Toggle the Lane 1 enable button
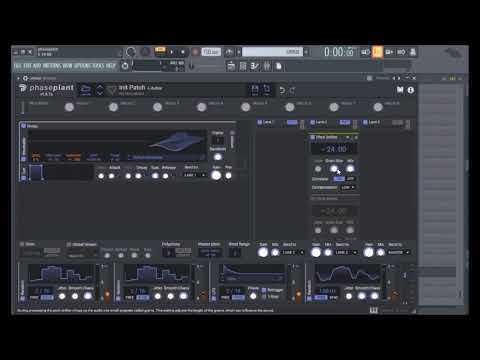 tap(260, 122)
